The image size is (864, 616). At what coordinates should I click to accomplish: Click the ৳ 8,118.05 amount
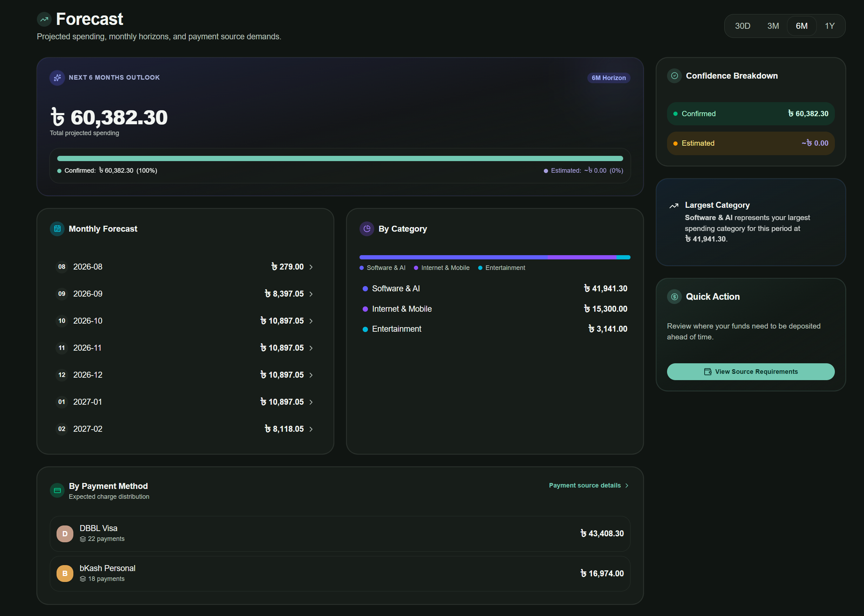(x=284, y=429)
